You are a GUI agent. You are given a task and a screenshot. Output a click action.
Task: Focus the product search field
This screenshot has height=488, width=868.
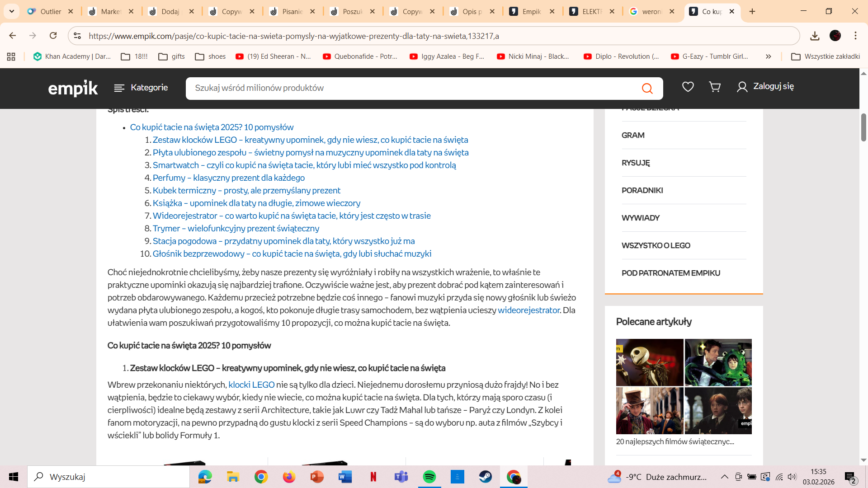point(411,88)
